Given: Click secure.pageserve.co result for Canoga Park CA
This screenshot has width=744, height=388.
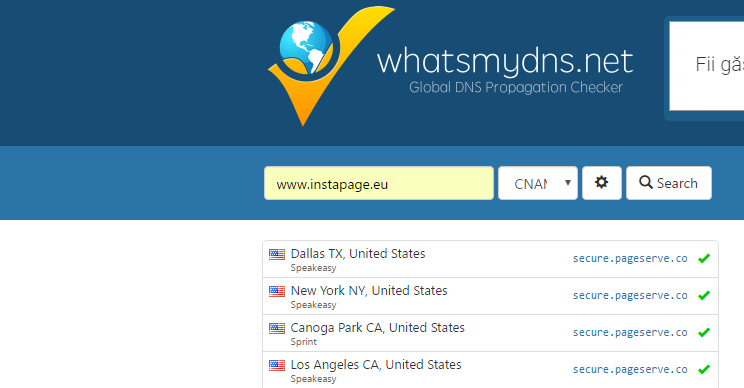Looking at the screenshot, I should (x=630, y=333).
